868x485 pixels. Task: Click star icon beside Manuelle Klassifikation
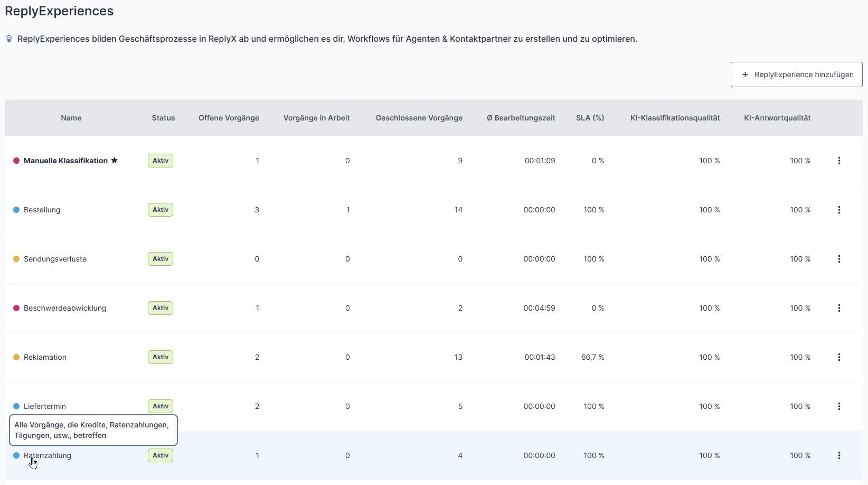click(114, 161)
